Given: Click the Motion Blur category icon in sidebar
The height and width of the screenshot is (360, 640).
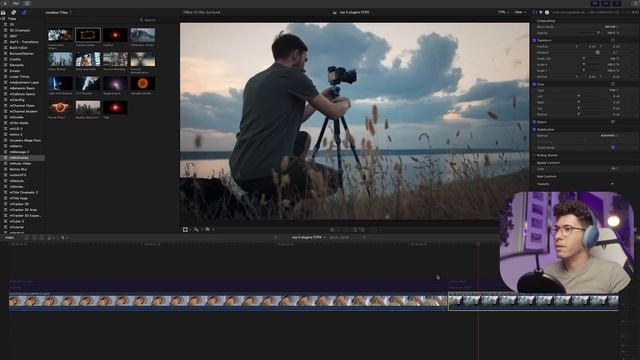Looking at the screenshot, I should (x=6, y=169).
